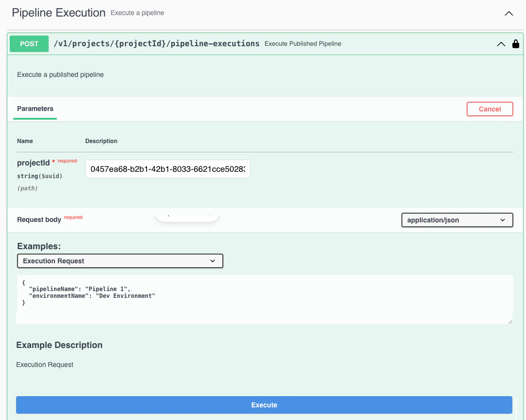The image size is (526, 420).
Task: Open the Examples dropdown showing Execution Request
Action: [120, 261]
